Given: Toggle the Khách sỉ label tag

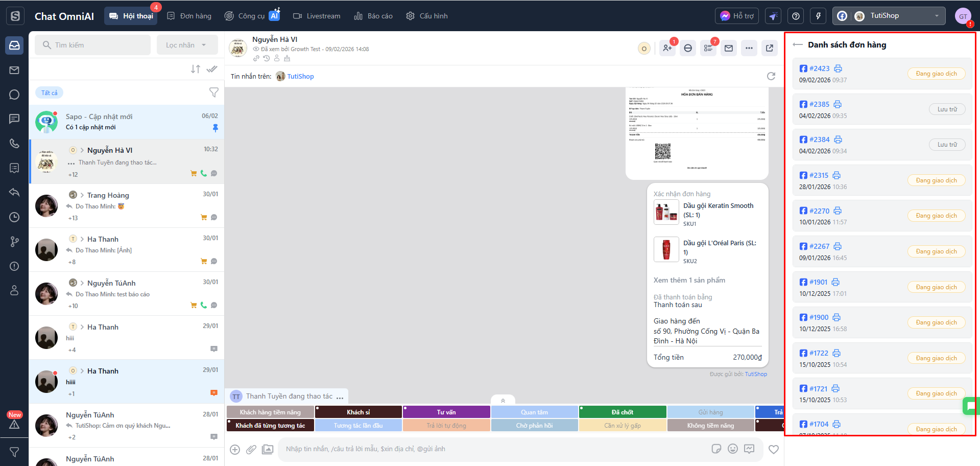Looking at the screenshot, I should (x=358, y=412).
